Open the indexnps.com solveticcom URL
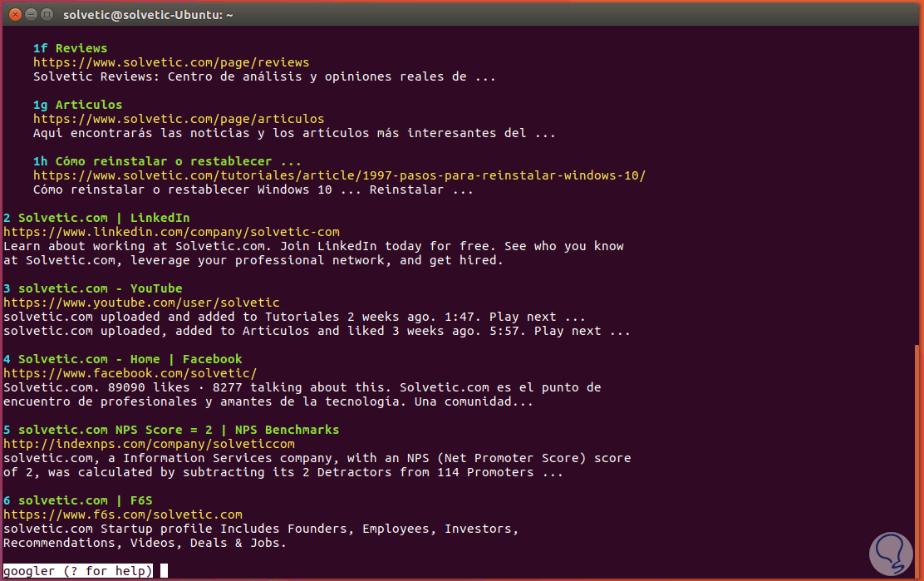Viewport: 924px width, 581px height. click(x=149, y=445)
